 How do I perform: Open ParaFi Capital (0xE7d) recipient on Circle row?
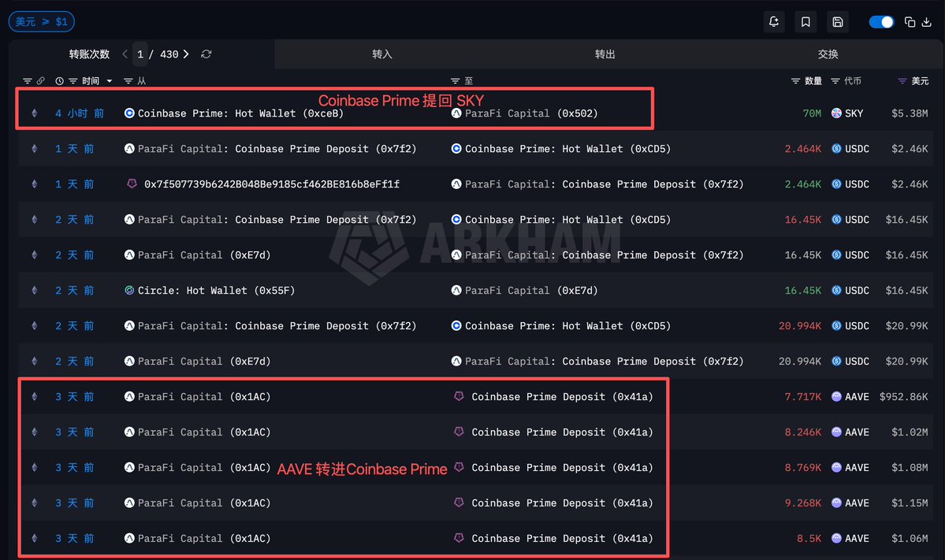point(531,290)
